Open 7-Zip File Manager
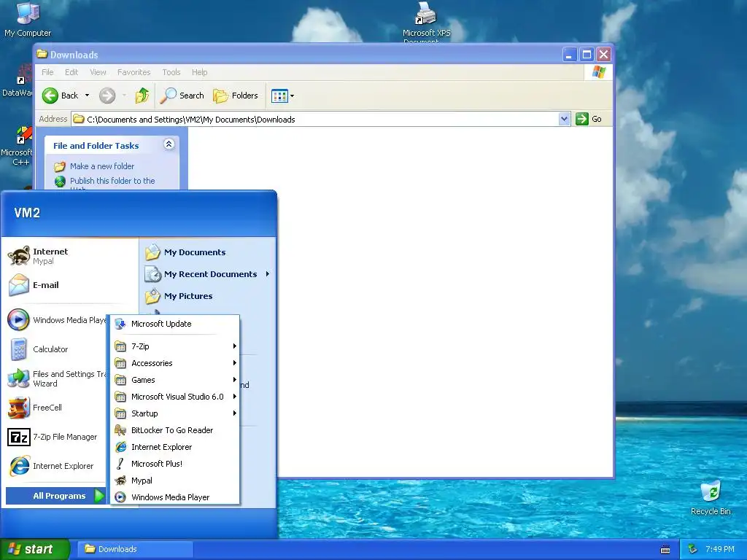 [55, 437]
